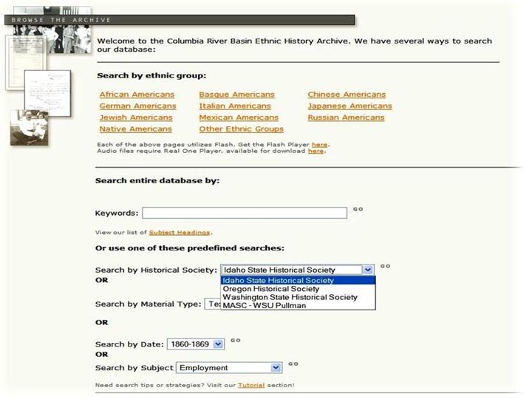Open the African Americans link
The image size is (532, 399).
pos(137,95)
